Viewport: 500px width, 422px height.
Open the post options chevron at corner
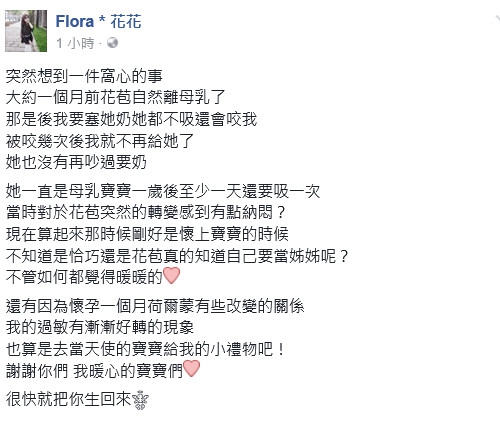coord(497,17)
